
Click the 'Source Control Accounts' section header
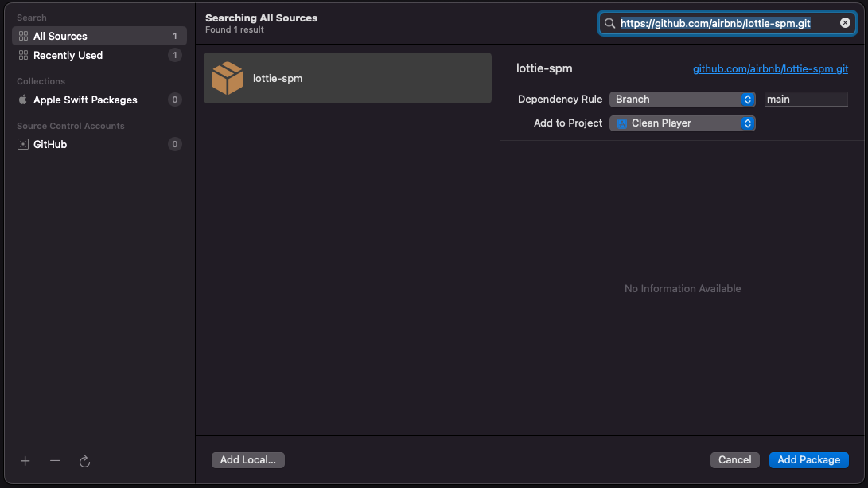point(70,127)
